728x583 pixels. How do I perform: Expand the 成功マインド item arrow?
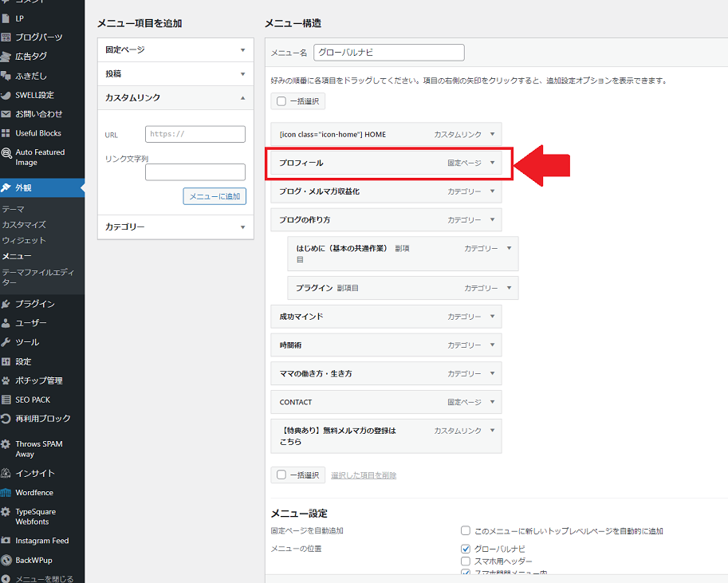(x=493, y=317)
